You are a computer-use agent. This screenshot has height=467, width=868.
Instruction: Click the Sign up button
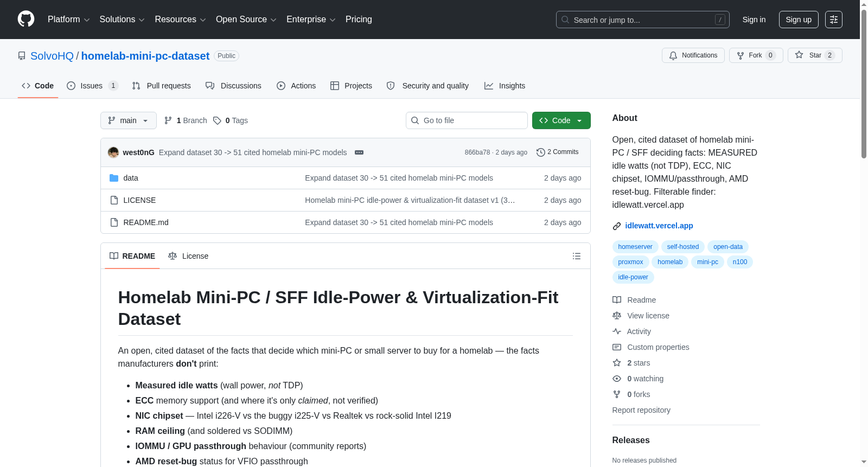click(799, 20)
